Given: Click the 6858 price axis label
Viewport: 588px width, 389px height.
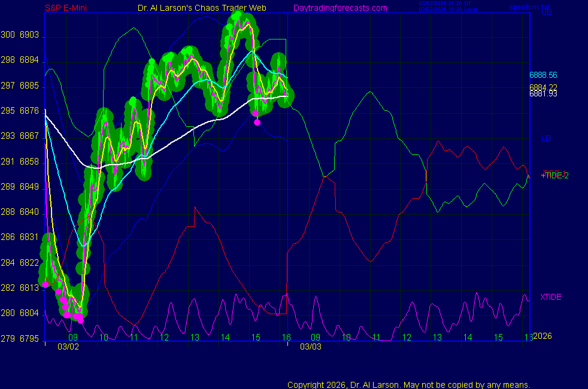Looking at the screenshot, I should 29,162.
